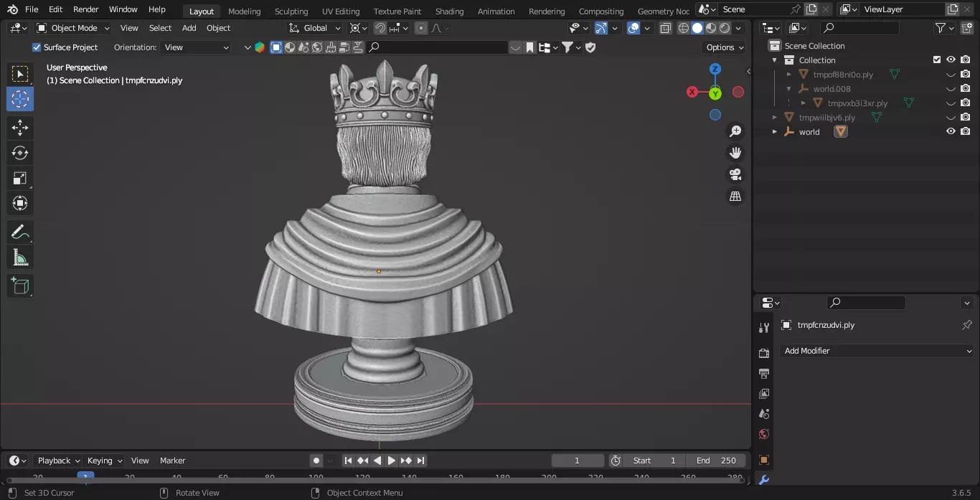
Task: Expand the world object in outliner
Action: [x=775, y=132]
